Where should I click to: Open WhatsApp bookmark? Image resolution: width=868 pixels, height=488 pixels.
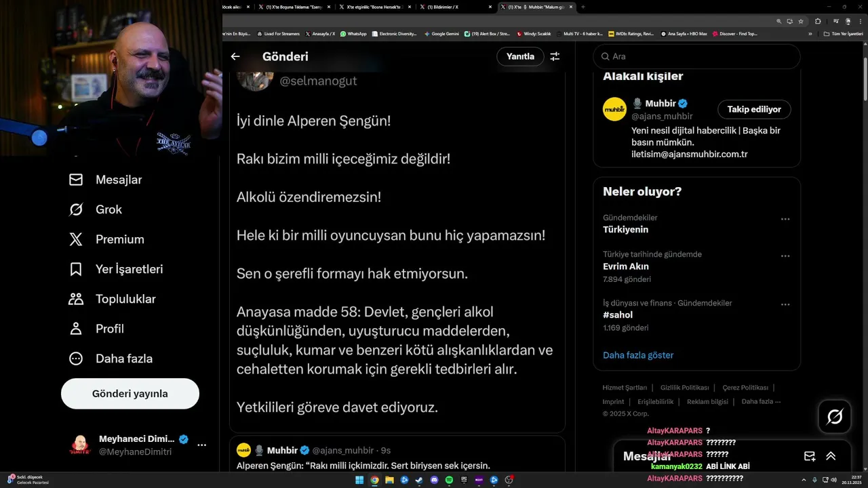(353, 33)
